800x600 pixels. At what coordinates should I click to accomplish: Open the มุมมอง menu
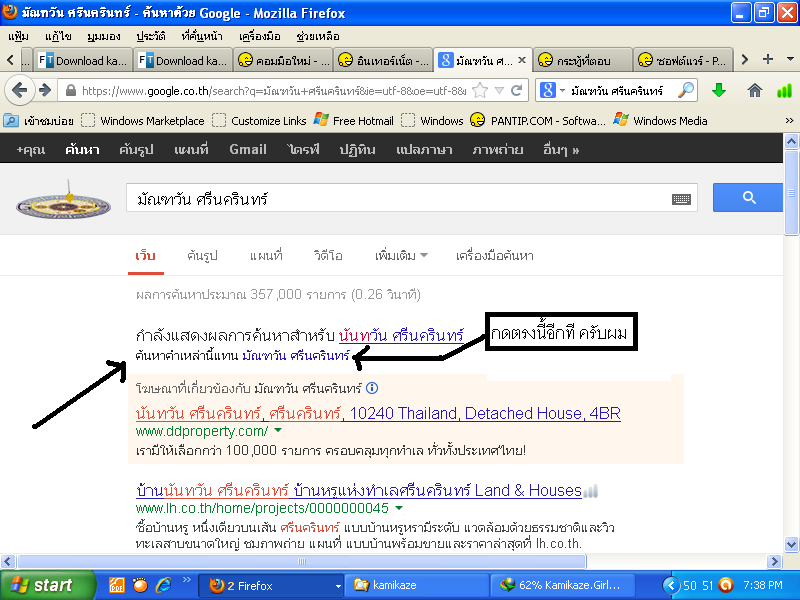[x=104, y=36]
